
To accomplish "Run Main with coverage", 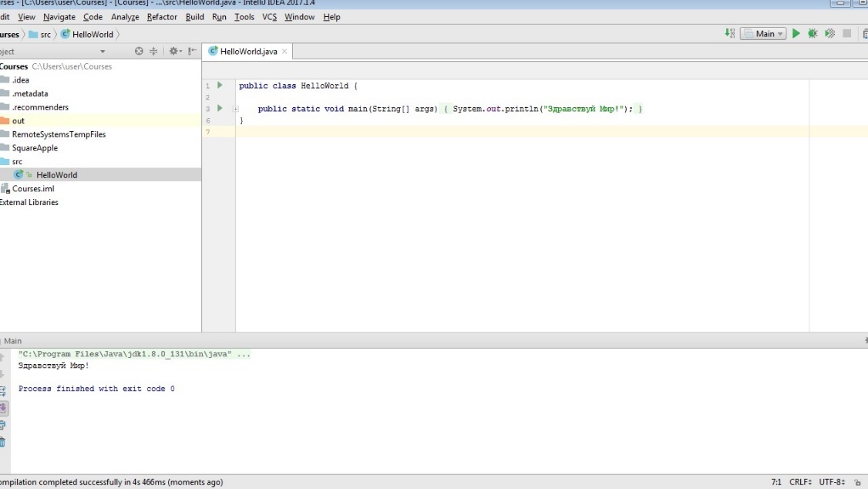I will coord(829,34).
